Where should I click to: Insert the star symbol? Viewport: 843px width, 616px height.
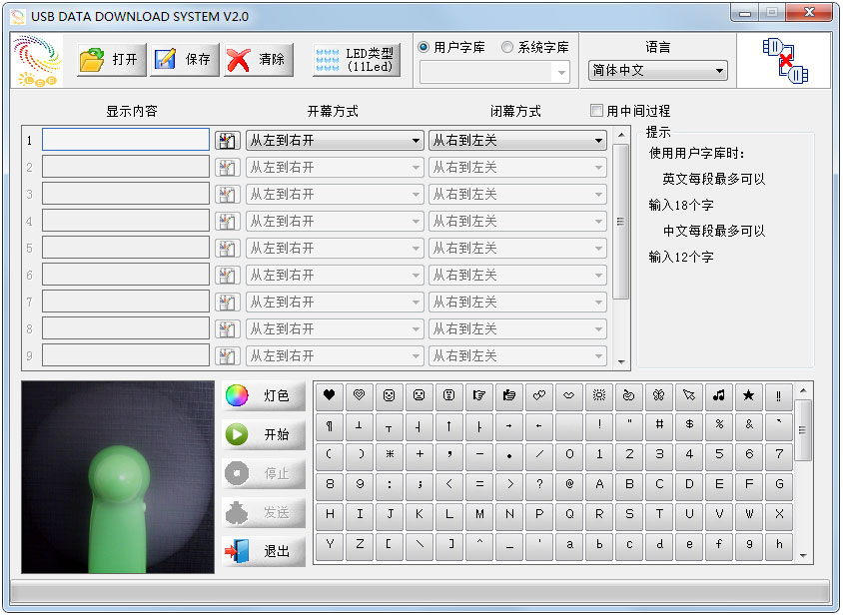[x=749, y=395]
